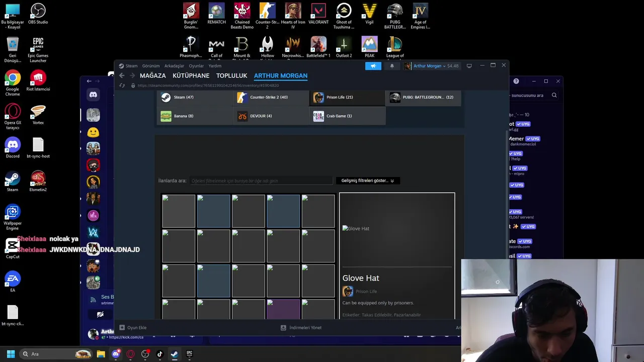The width and height of the screenshot is (644, 362).
Task: Click Steam's page reload icon
Action: (122, 85)
